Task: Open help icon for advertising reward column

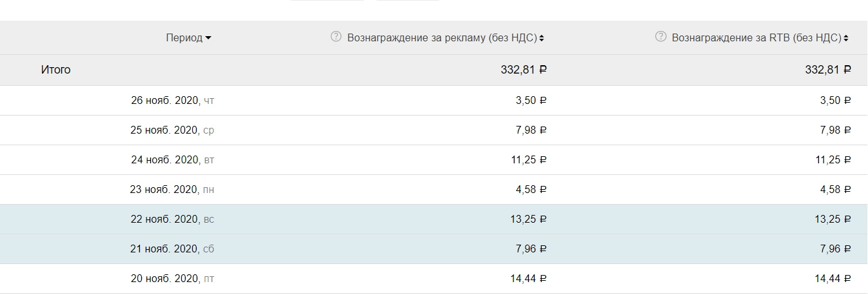Action: click(x=335, y=37)
